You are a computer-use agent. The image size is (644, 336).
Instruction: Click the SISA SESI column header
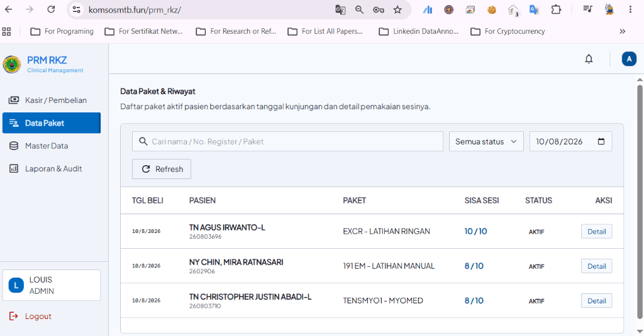click(482, 200)
